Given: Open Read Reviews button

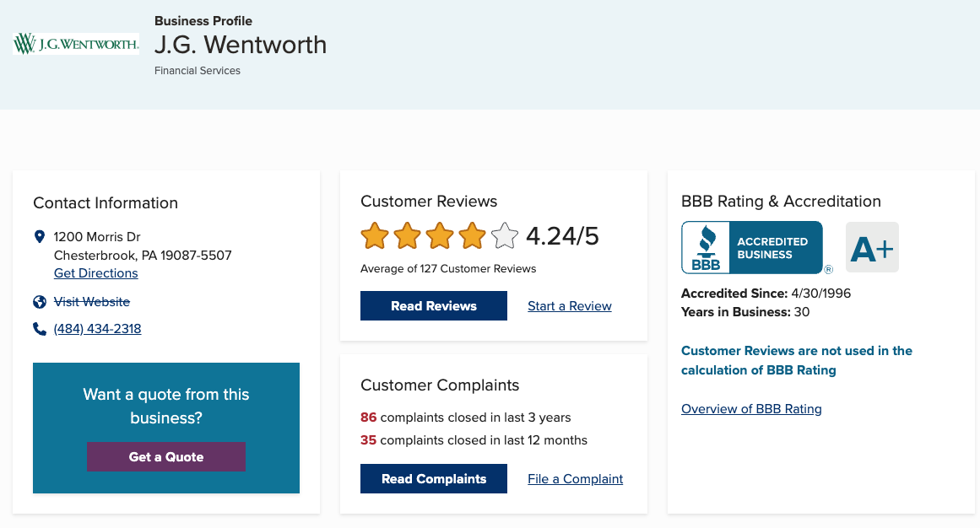Looking at the screenshot, I should [434, 306].
